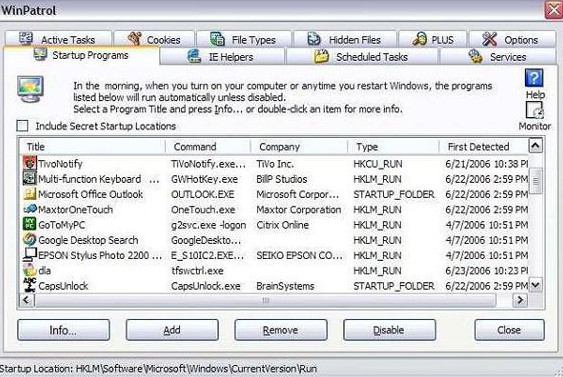Click the horizontal scroll right arrow

pos(520,300)
